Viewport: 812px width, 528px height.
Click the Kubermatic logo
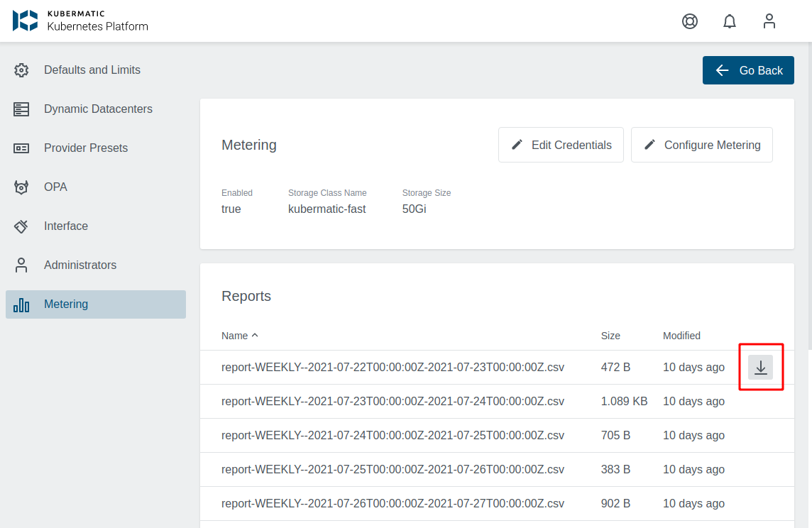(x=25, y=21)
